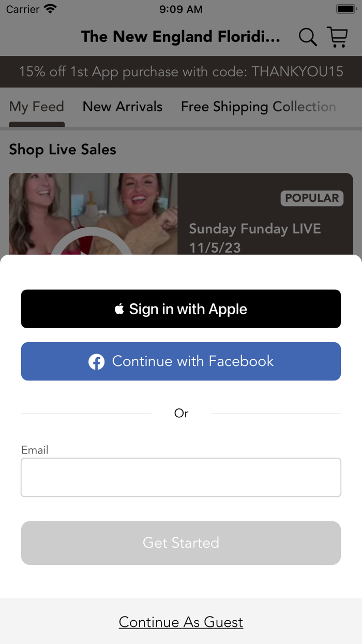This screenshot has height=644, width=362.
Task: Continue with Facebook
Action: [x=181, y=361]
